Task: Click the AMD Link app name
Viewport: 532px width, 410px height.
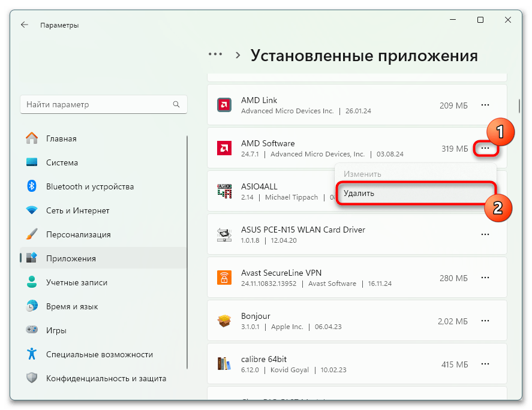Action: [x=259, y=100]
